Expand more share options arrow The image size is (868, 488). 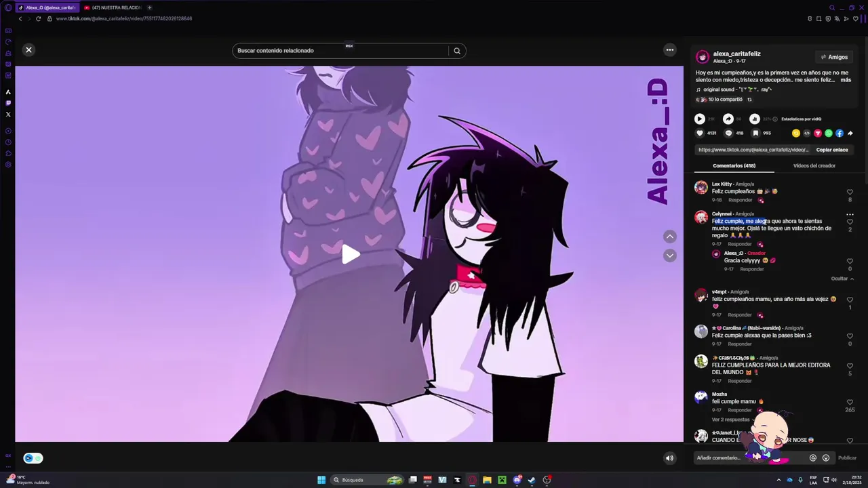(850, 134)
